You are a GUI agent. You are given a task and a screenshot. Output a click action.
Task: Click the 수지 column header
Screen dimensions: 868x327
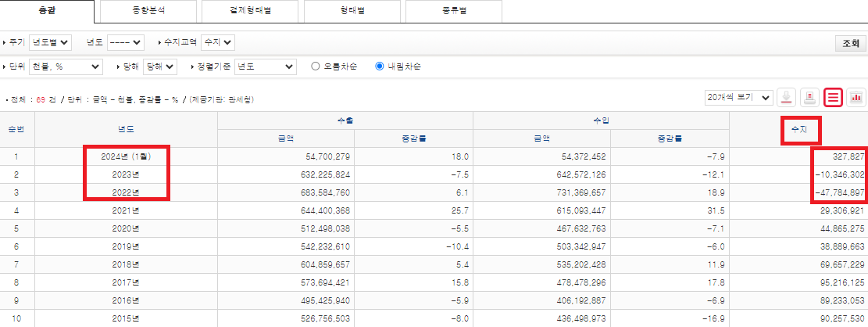[798, 129]
